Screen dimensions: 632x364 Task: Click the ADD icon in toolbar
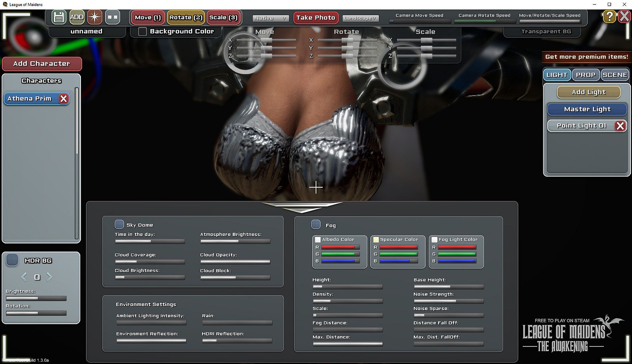(x=77, y=17)
